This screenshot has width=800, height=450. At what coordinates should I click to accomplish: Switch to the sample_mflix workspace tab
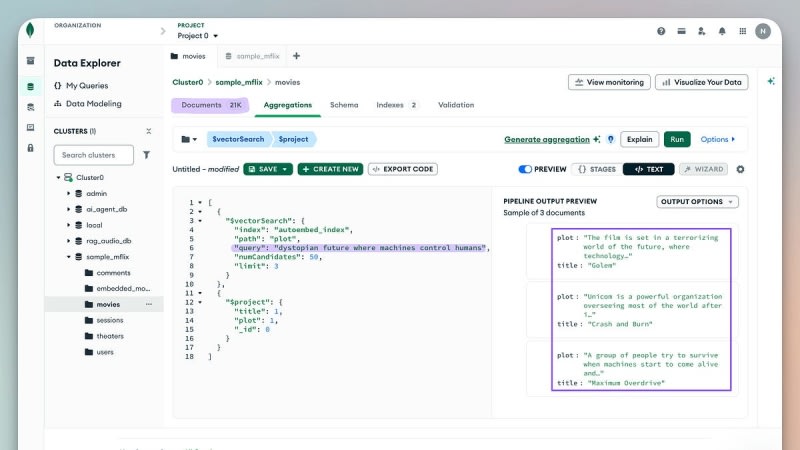(253, 56)
